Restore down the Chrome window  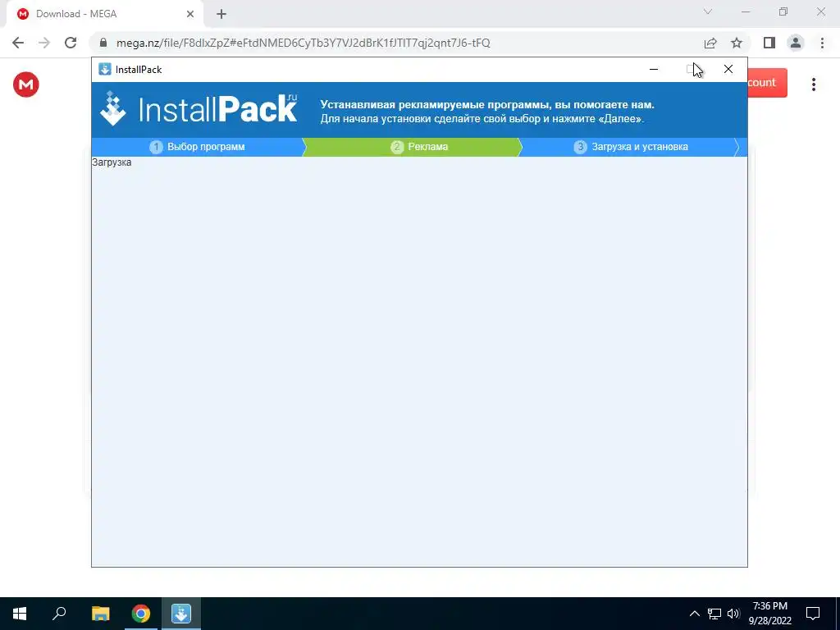[x=783, y=11]
